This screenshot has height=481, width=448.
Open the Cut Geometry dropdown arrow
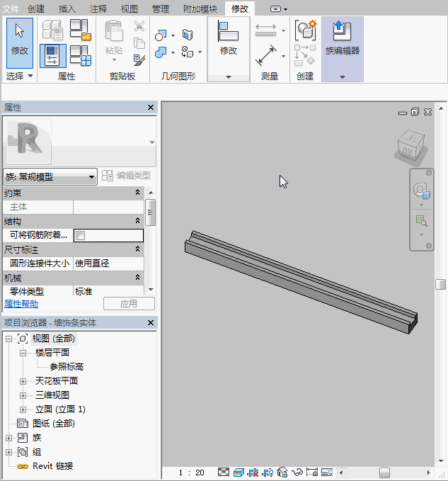(x=173, y=35)
